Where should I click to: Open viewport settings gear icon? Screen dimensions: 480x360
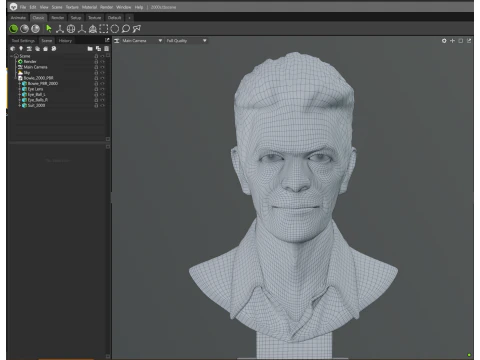[x=444, y=41]
